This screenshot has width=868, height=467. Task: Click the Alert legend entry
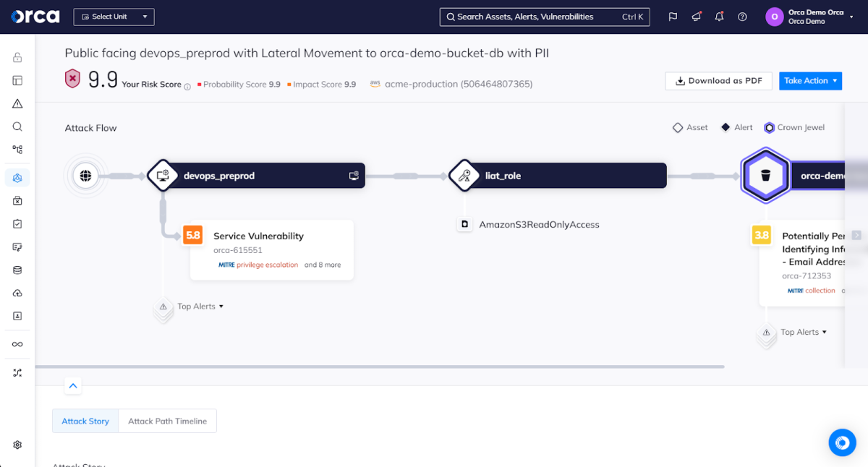[x=736, y=127]
